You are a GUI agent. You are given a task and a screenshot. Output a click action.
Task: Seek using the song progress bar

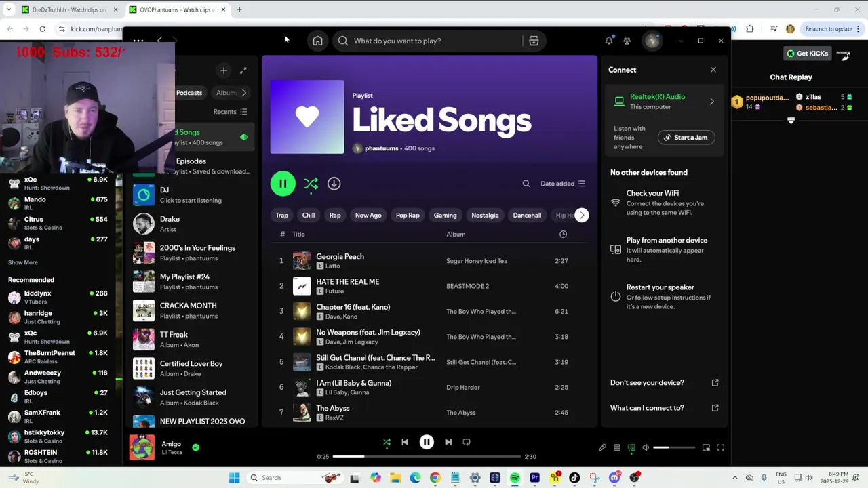tap(427, 457)
